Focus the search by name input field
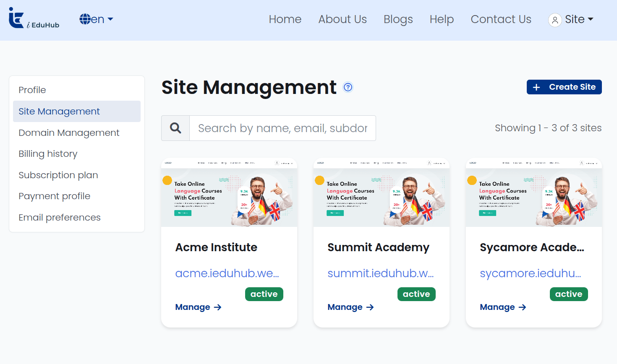 (x=282, y=128)
